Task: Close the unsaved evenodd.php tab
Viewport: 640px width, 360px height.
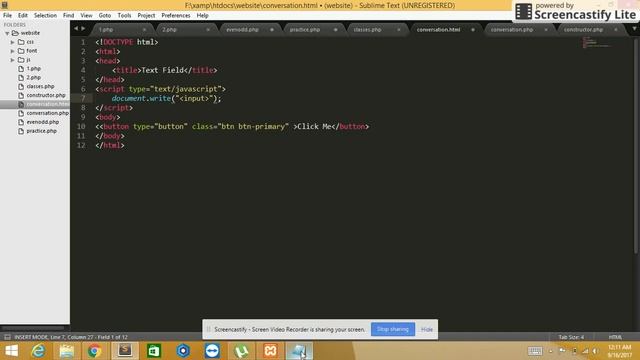Action: (272, 30)
